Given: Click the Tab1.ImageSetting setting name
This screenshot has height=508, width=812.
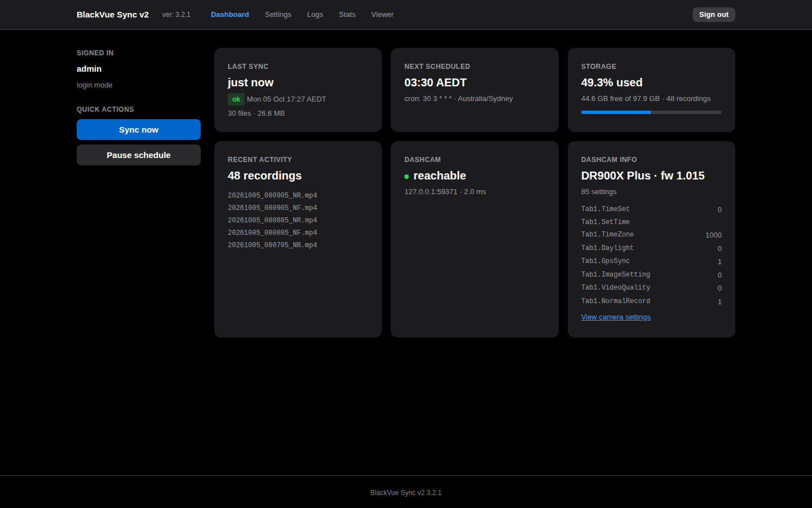Looking at the screenshot, I should tap(616, 275).
